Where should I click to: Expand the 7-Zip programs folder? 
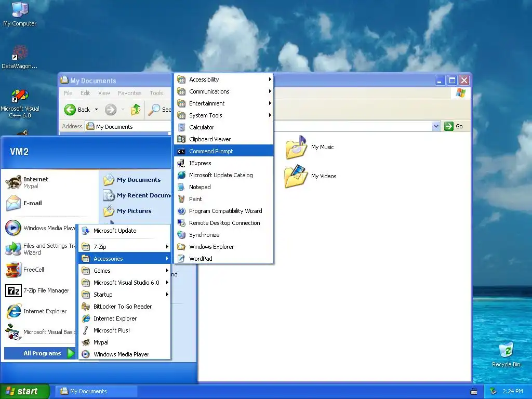(x=125, y=247)
